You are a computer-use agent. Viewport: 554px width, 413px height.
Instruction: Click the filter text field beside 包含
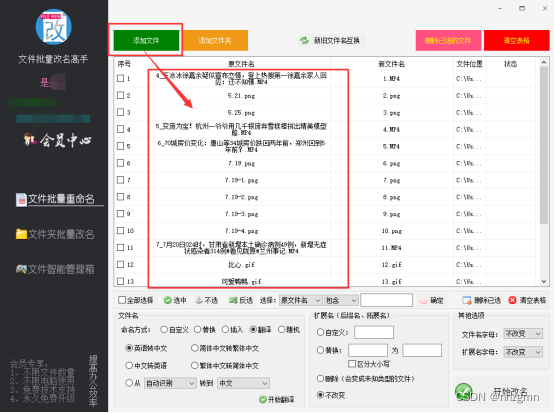click(387, 300)
